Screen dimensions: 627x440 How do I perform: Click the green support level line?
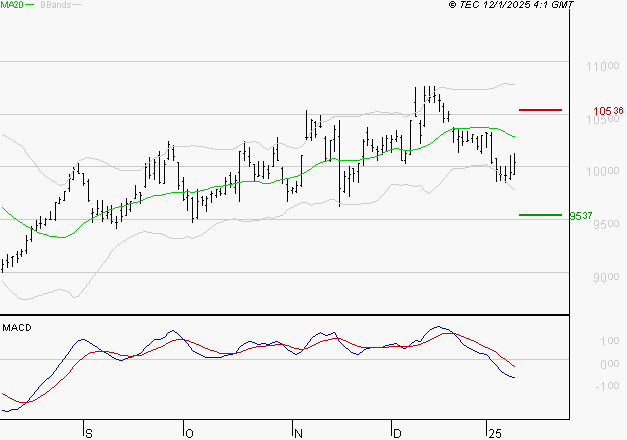tap(540, 215)
